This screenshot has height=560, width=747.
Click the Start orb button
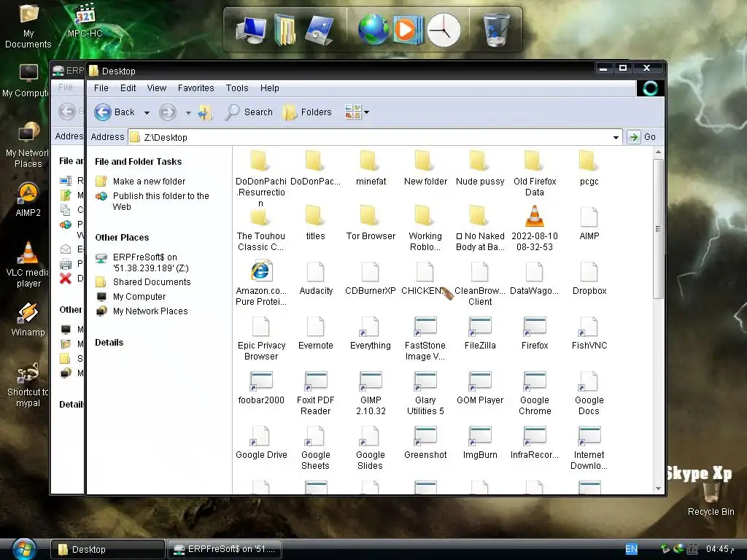[x=23, y=548]
